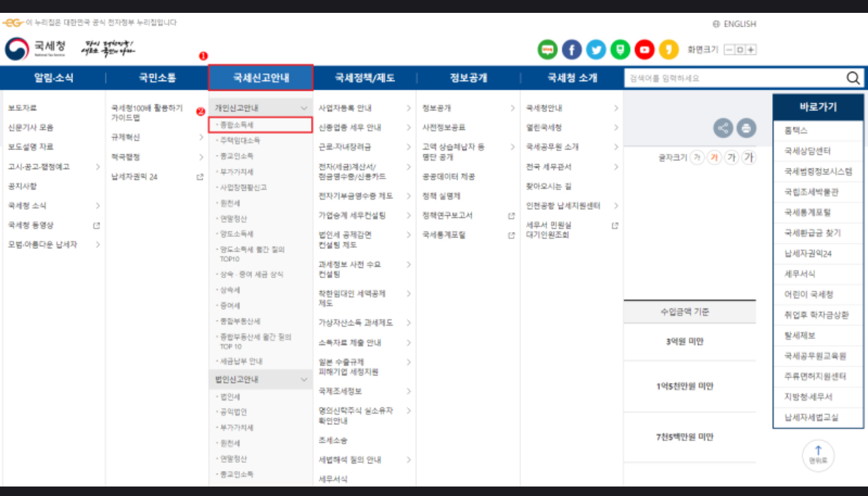Viewport: 868px width, 496px height.
Task: Click the yellow Kakao quote icon
Action: pos(669,49)
